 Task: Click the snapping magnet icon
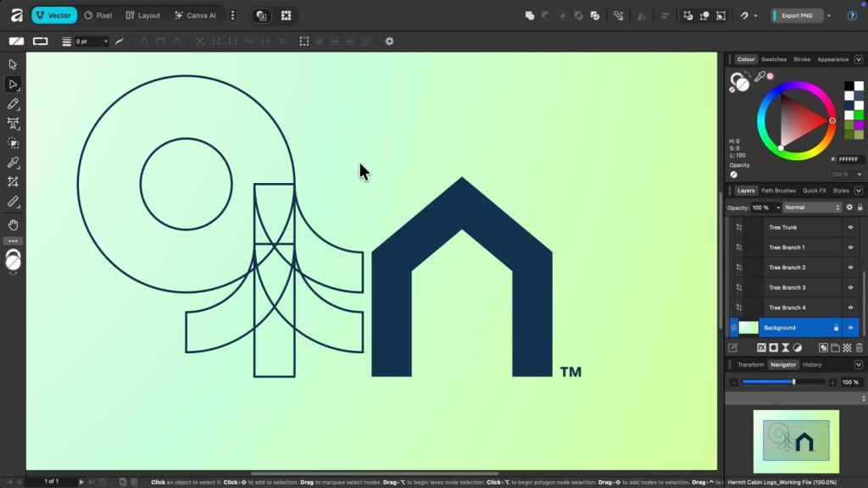(744, 15)
